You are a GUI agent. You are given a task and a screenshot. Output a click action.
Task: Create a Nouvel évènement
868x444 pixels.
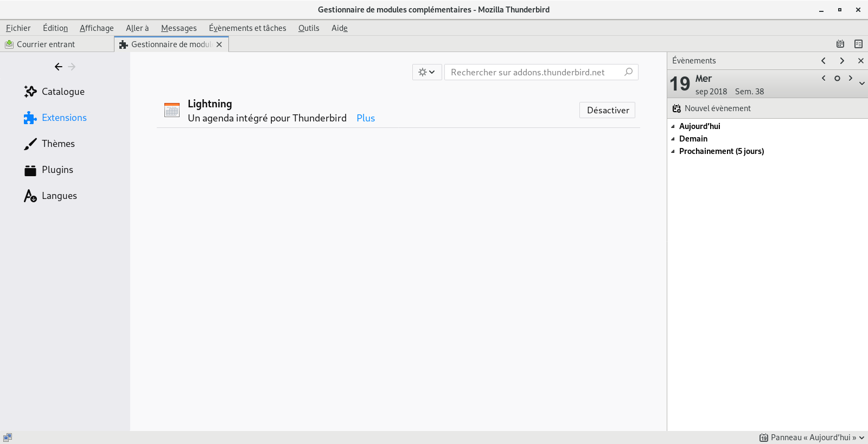click(x=712, y=108)
